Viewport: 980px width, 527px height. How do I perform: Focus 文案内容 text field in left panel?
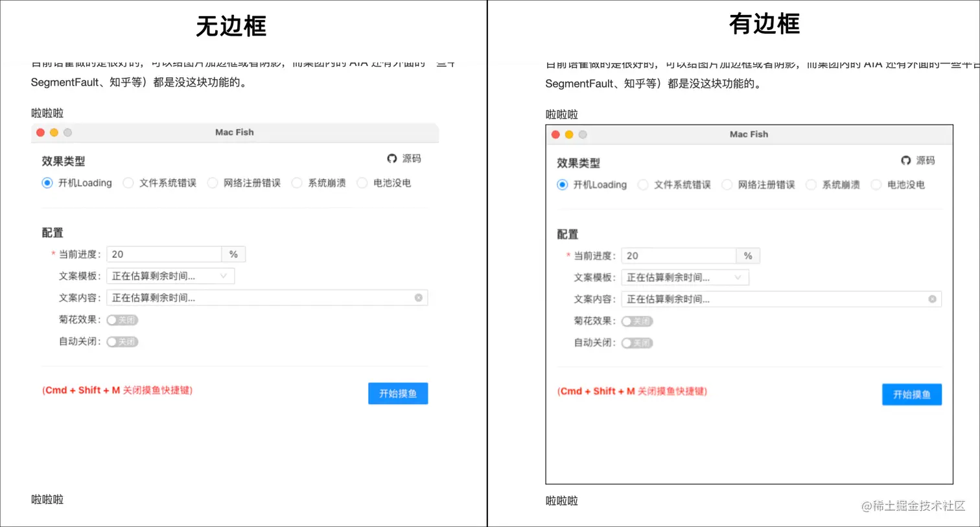[267, 298]
